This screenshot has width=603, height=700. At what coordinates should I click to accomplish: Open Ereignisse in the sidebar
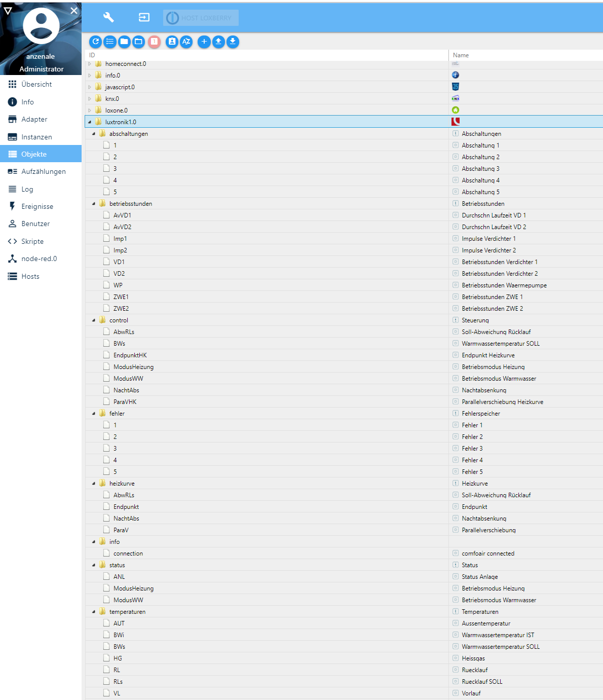tap(41, 206)
